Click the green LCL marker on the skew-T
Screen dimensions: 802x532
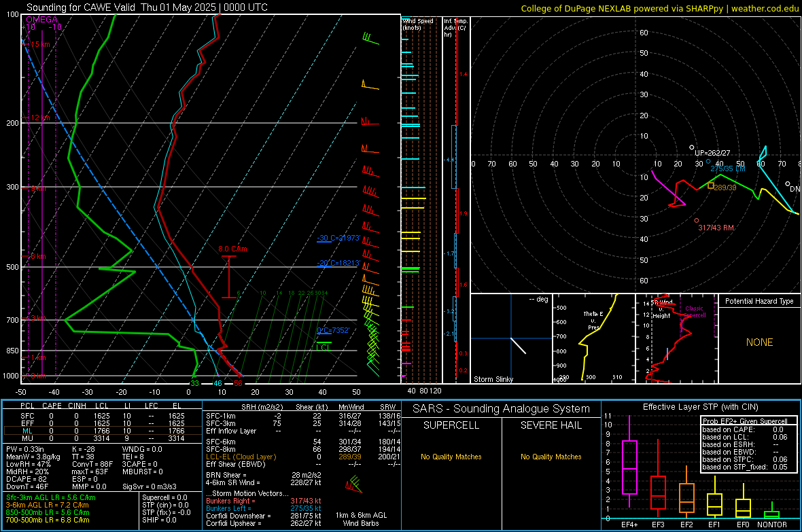coord(324,347)
